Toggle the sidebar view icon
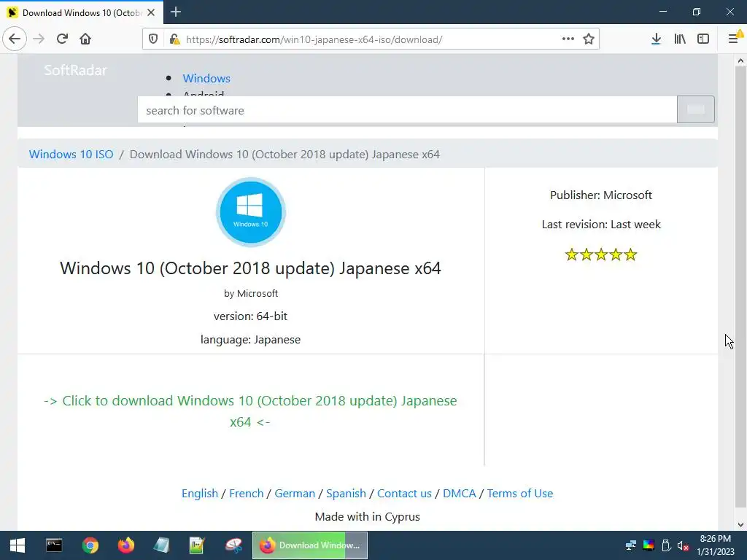The width and height of the screenshot is (747, 560). click(703, 39)
